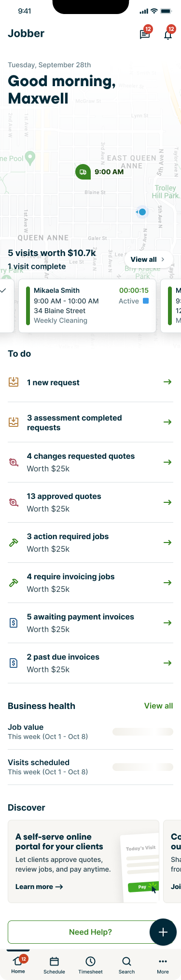181x980 pixels.
Task: Stop the active visit timer square
Action: pos(146,301)
